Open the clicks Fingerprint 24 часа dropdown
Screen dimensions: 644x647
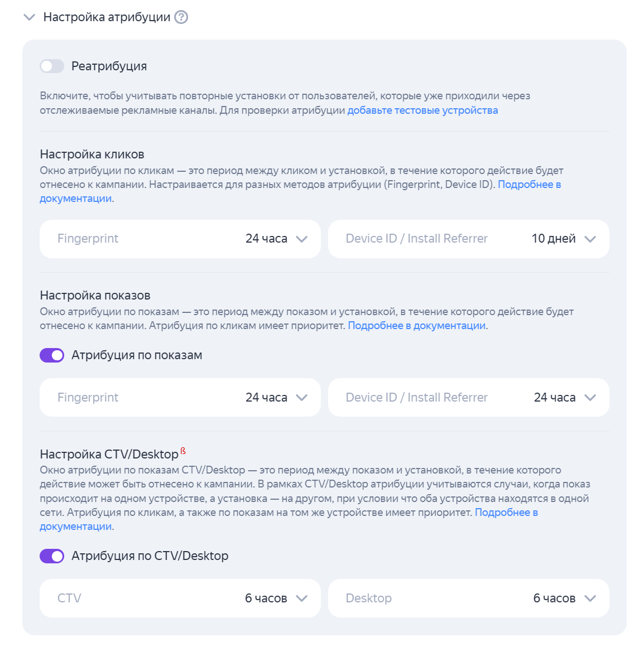(x=180, y=239)
